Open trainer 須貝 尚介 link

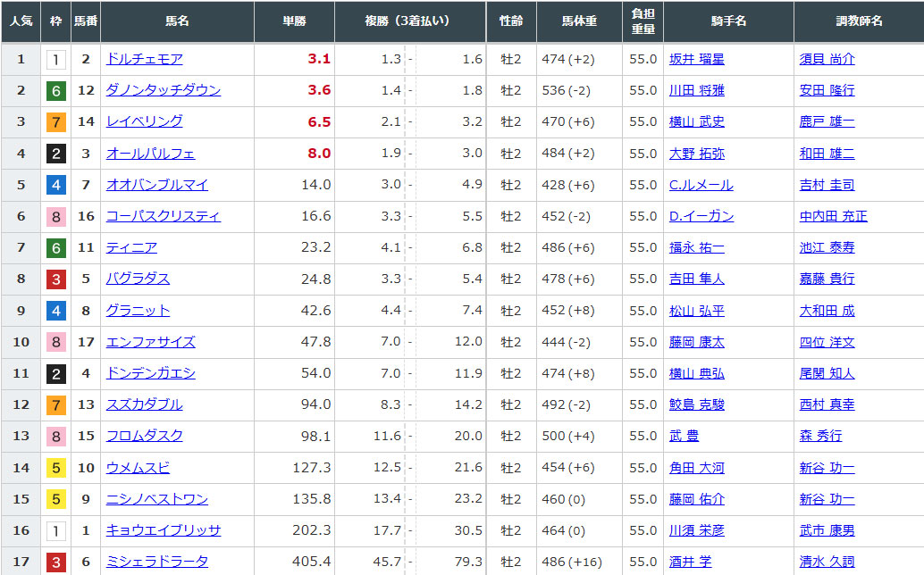point(827,59)
